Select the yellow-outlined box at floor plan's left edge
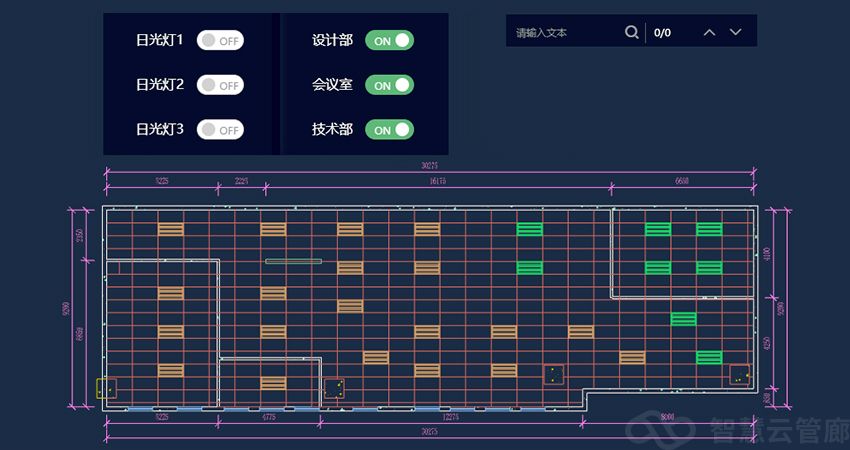 point(106,388)
